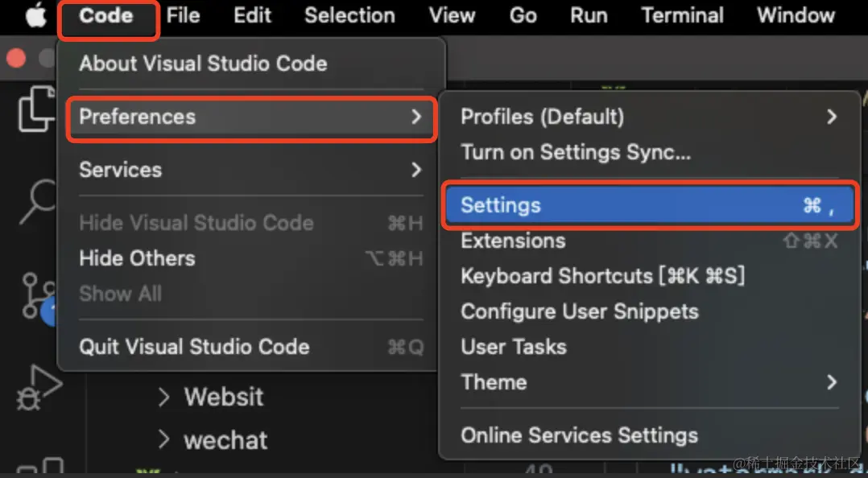Open the Apple menu
Viewport: 868px width, 478px height.
[x=36, y=15]
